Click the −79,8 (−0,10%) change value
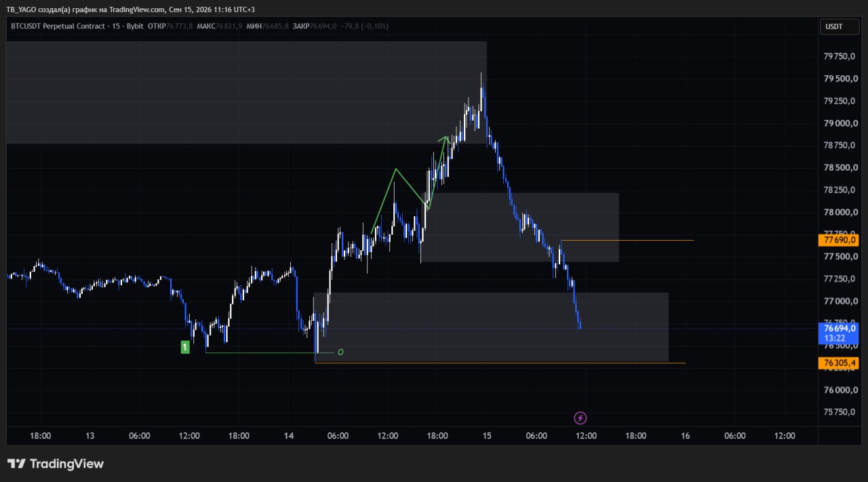 point(364,26)
